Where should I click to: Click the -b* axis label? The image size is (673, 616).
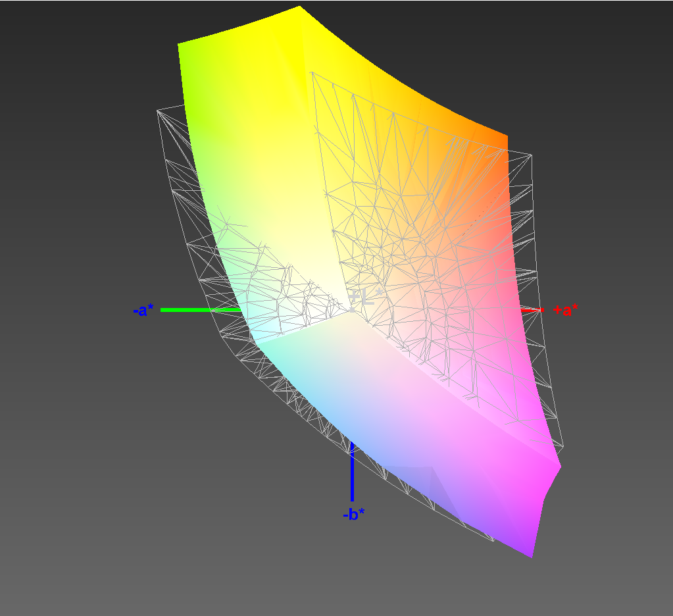354,514
